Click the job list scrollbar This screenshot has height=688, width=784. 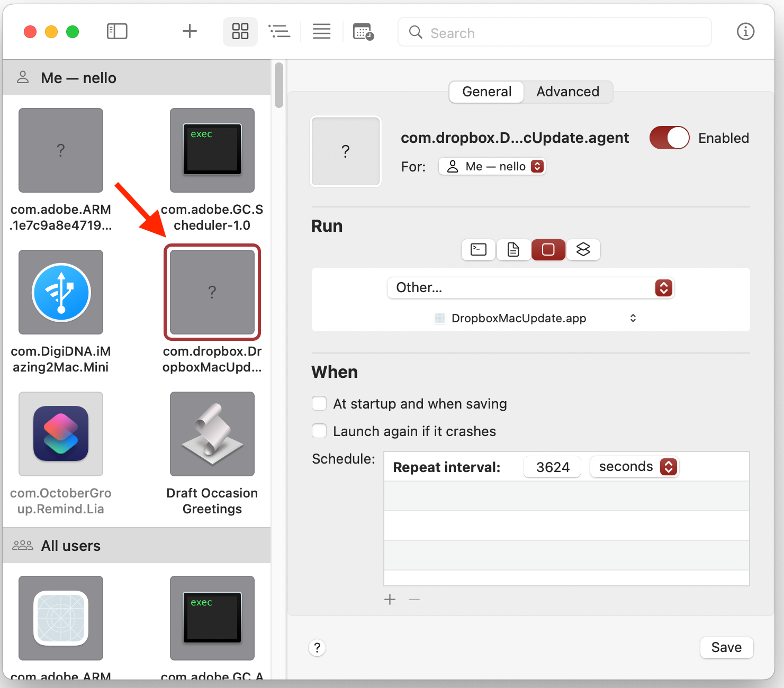point(279,85)
